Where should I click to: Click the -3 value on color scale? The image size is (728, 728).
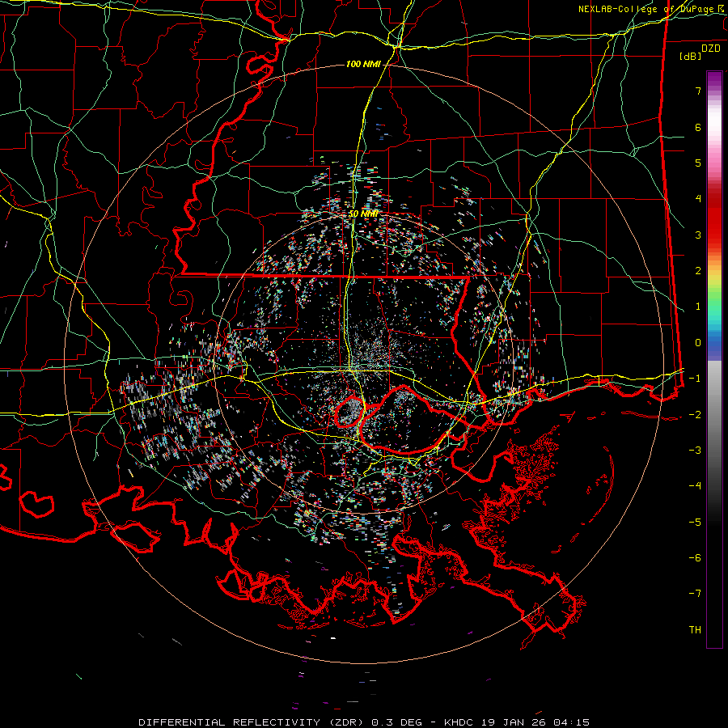(695, 451)
